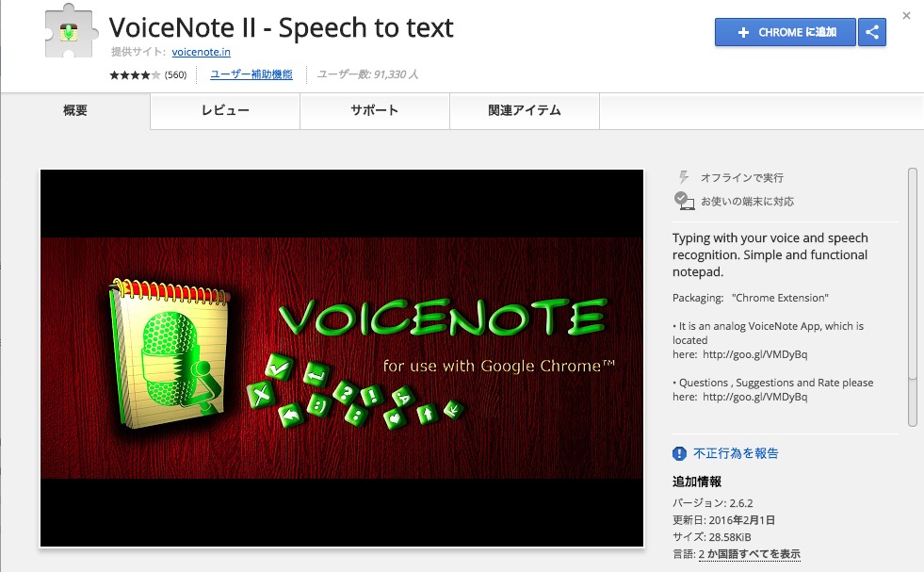Click the (560) review count
The width and height of the screenshot is (924, 572).
pos(175,74)
